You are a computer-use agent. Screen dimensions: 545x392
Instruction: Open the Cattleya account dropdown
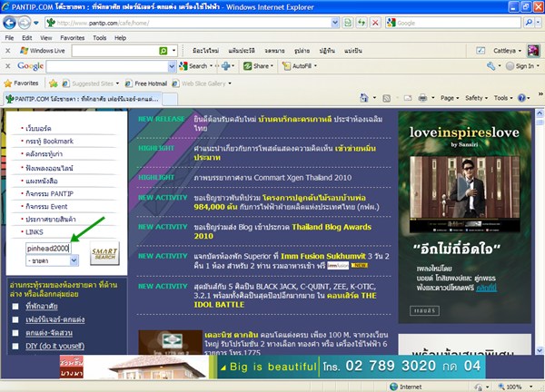pyautogui.click(x=508, y=51)
